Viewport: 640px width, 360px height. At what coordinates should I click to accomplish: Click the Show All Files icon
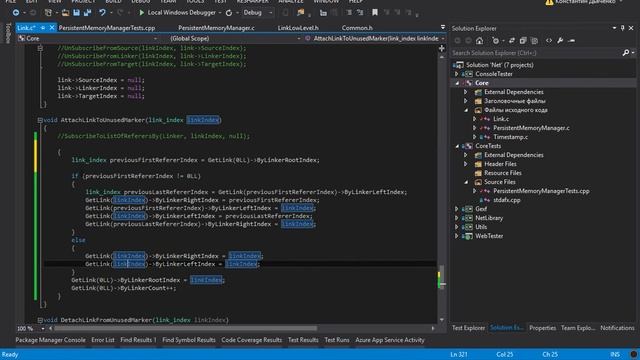click(534, 40)
